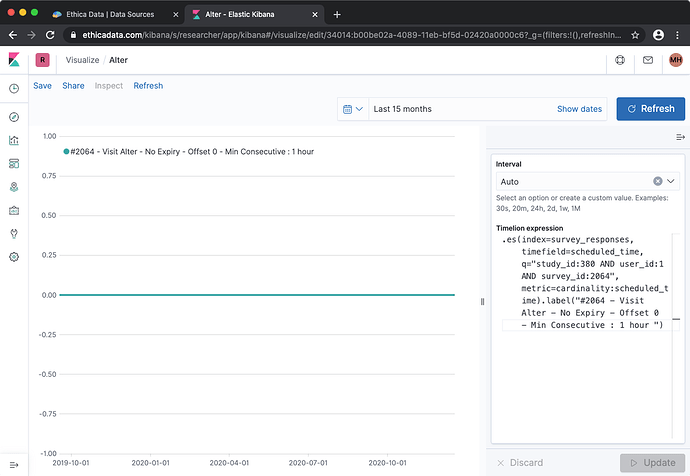Click the Interval Auto combo box
Screen dimensions: 690x476
pyautogui.click(x=587, y=181)
